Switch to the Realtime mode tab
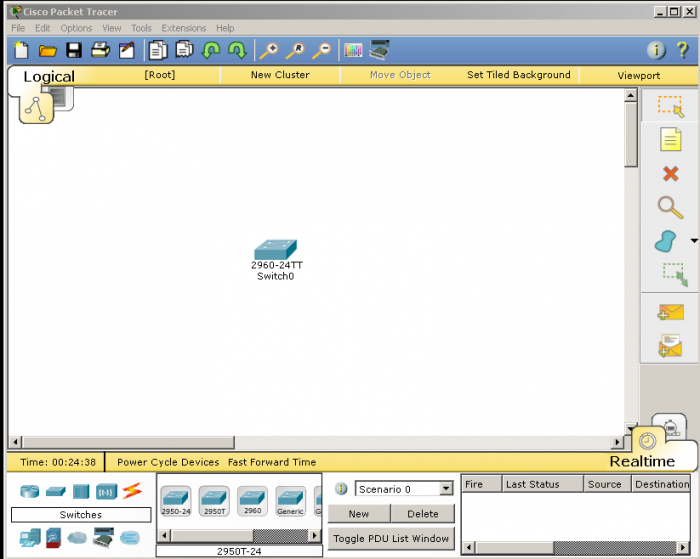Screen dimensions: 700x559 click(642, 461)
